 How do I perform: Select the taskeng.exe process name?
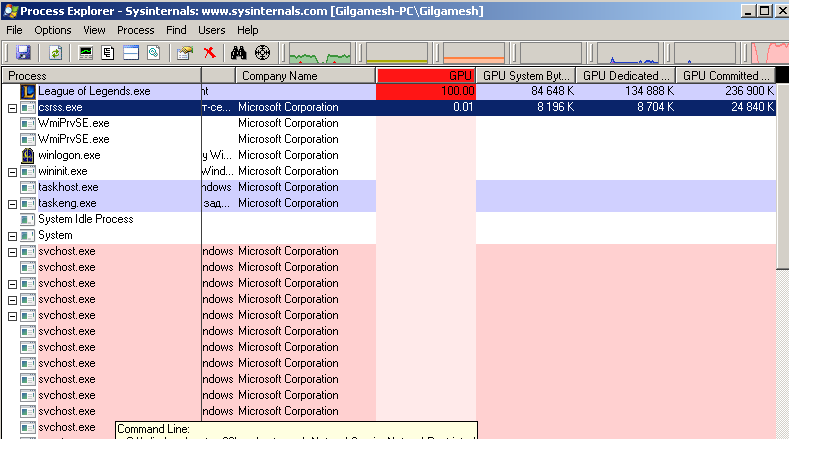click(x=67, y=204)
